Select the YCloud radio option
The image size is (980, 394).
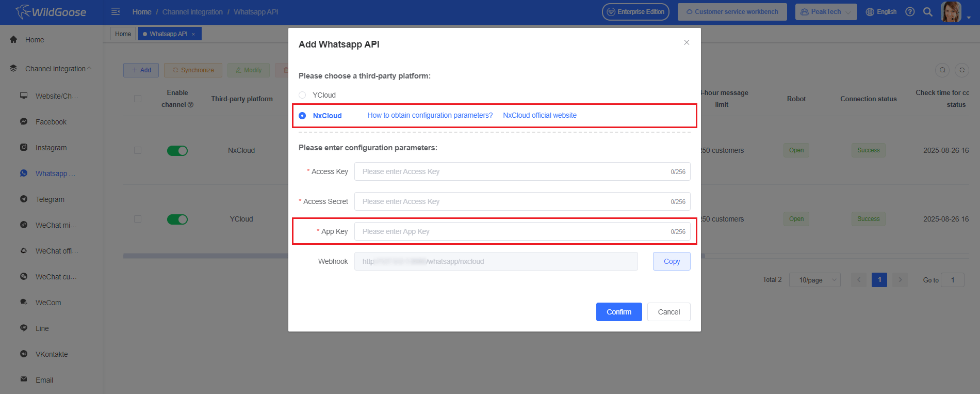pos(302,95)
